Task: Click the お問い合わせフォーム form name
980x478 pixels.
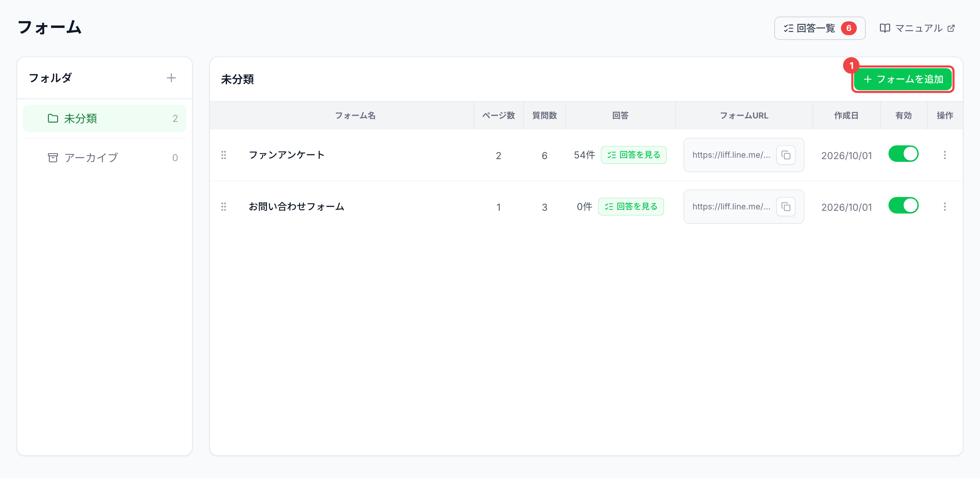Action: click(x=296, y=207)
